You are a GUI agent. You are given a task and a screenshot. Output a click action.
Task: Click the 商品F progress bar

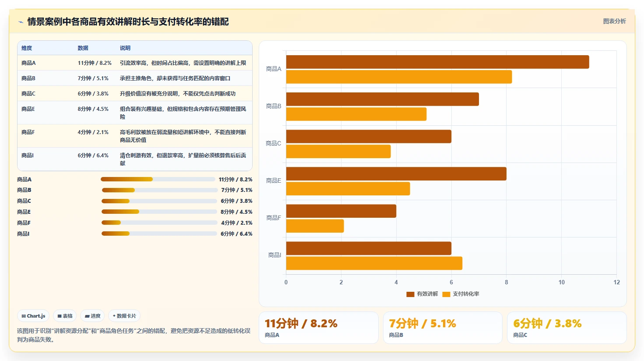pyautogui.click(x=159, y=223)
